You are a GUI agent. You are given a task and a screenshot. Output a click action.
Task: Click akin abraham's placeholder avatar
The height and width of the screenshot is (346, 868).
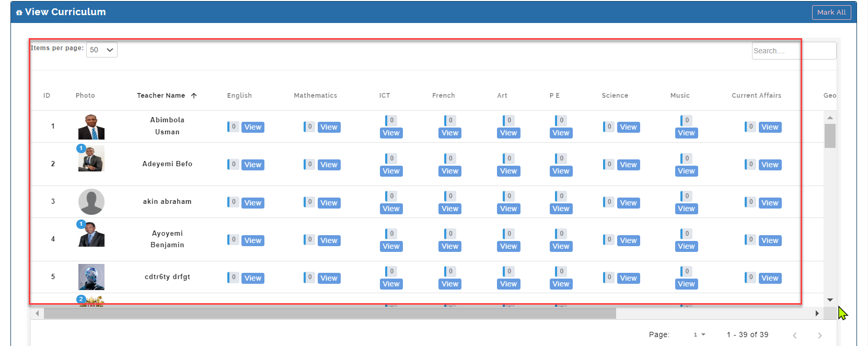pyautogui.click(x=91, y=202)
